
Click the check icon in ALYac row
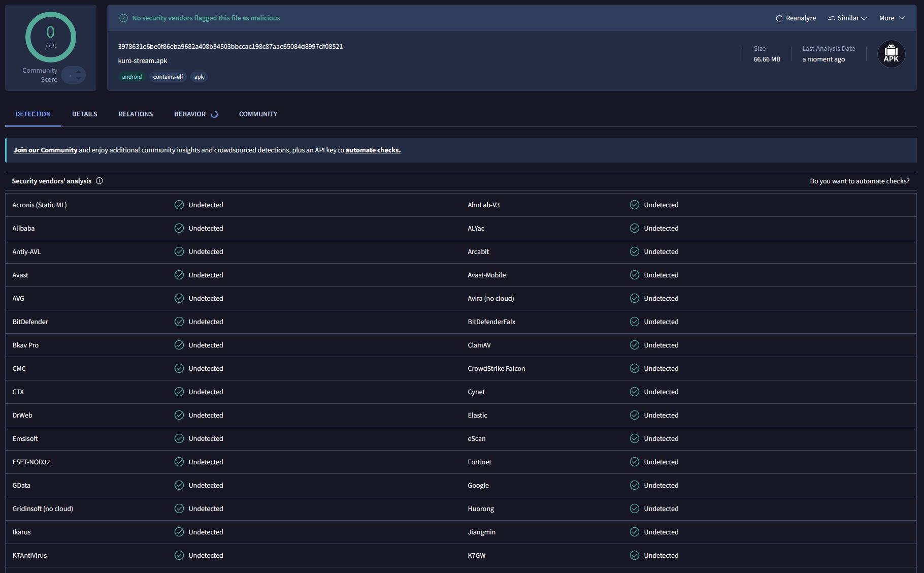[635, 228]
